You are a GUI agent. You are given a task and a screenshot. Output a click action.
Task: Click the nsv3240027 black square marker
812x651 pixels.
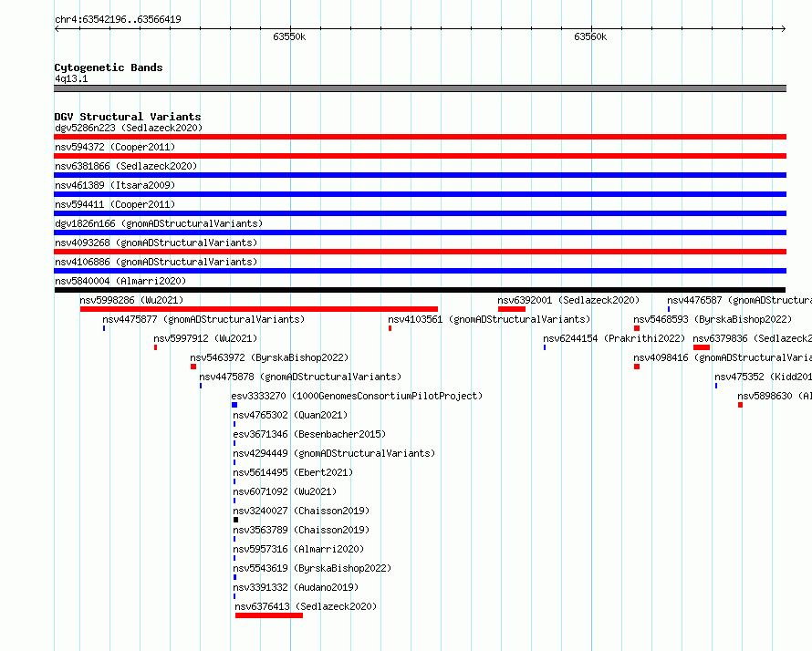[235, 520]
